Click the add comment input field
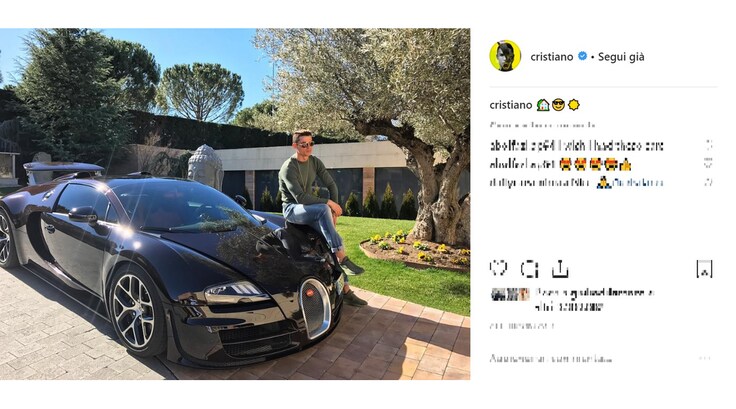 (x=592, y=359)
